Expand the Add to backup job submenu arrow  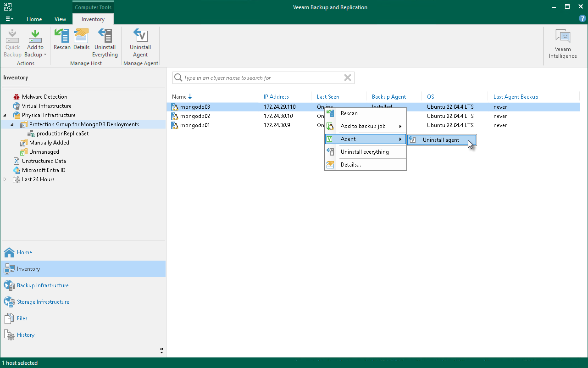coord(400,126)
